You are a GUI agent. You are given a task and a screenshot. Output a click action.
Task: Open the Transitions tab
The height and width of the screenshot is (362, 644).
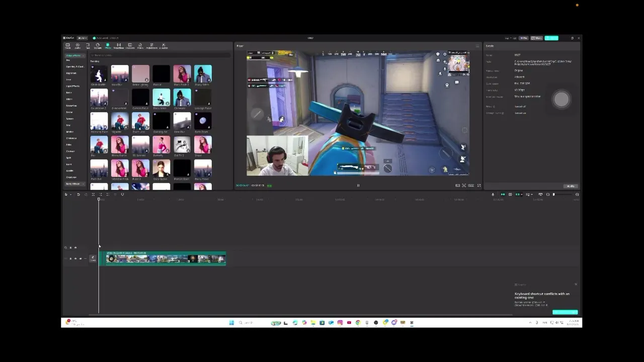(x=119, y=46)
